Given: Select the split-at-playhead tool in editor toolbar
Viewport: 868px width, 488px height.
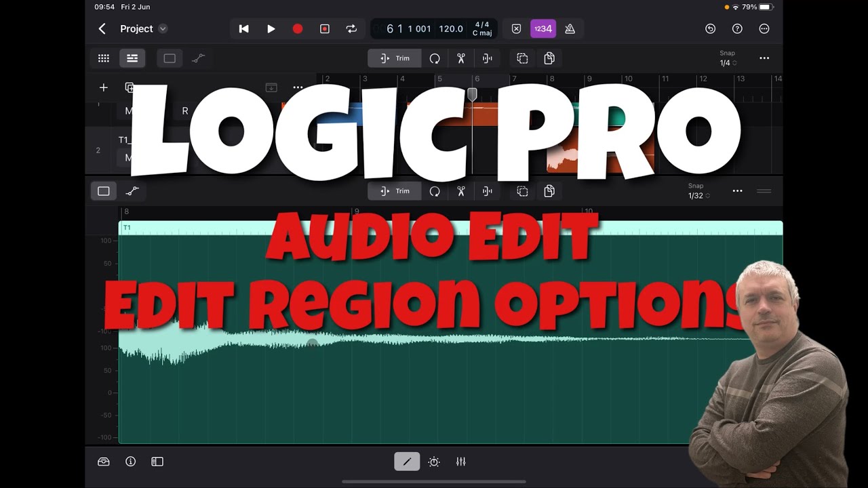Looking at the screenshot, I should coord(488,191).
